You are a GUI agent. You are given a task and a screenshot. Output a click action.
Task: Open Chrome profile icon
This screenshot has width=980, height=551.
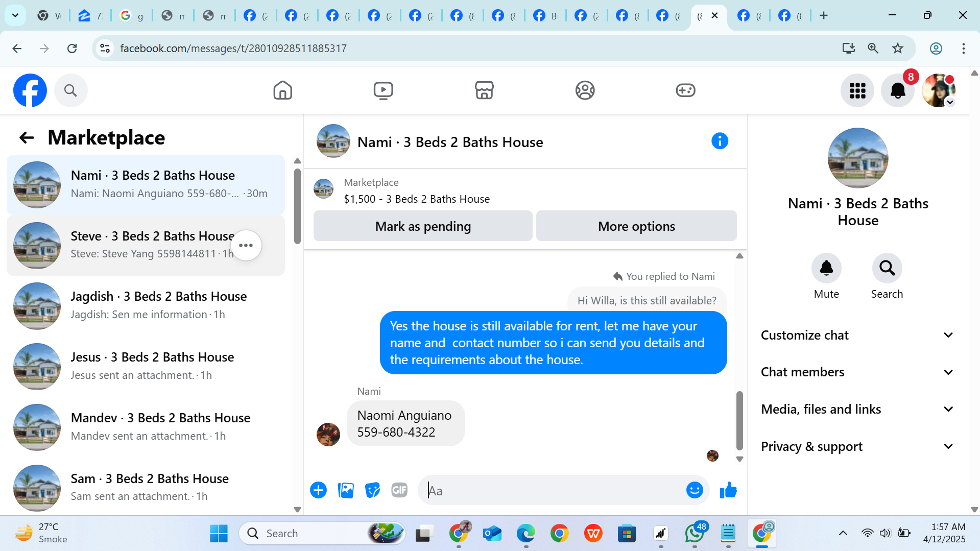[x=936, y=49]
